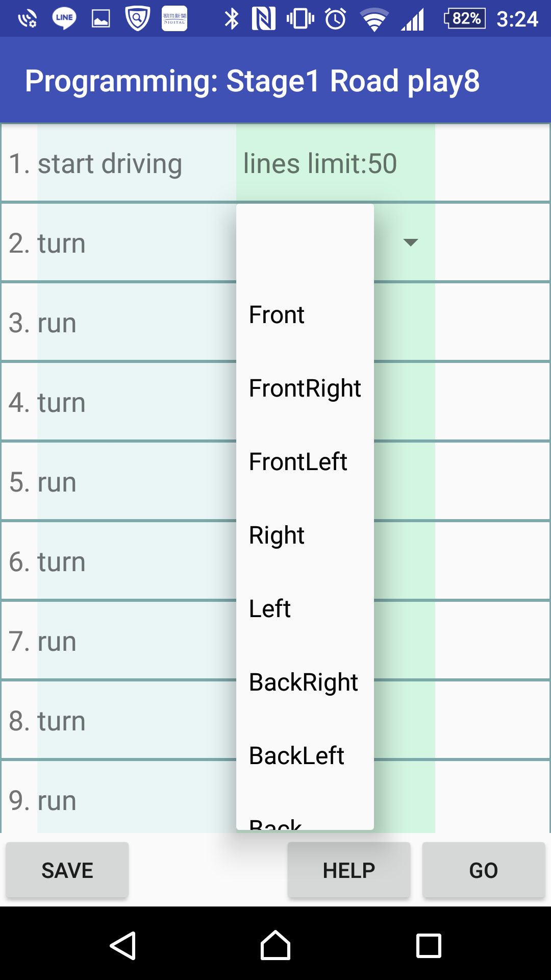This screenshot has width=551, height=980.
Task: Tap the Android home navigation icon
Action: click(x=275, y=945)
